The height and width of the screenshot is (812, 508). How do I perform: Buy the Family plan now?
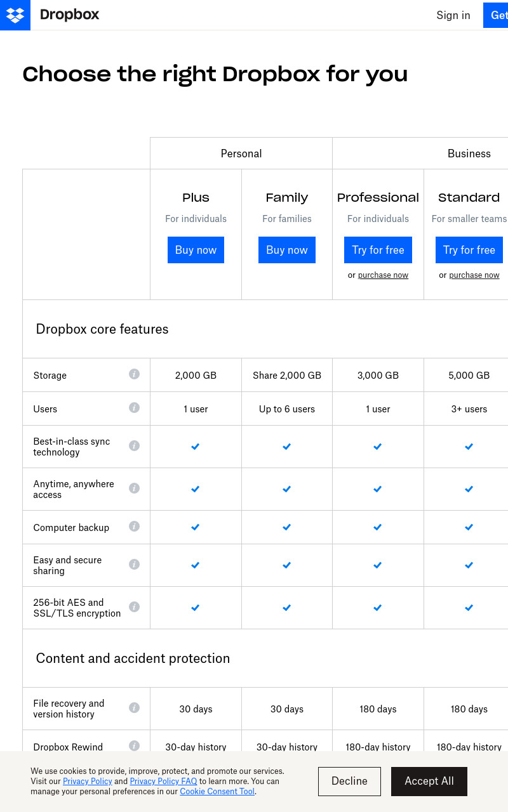287,250
